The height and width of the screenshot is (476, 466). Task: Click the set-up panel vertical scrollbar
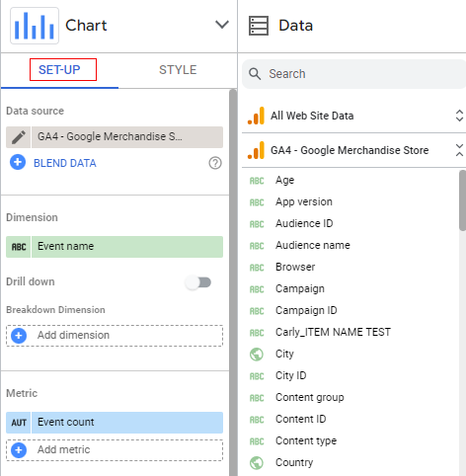pos(233,282)
